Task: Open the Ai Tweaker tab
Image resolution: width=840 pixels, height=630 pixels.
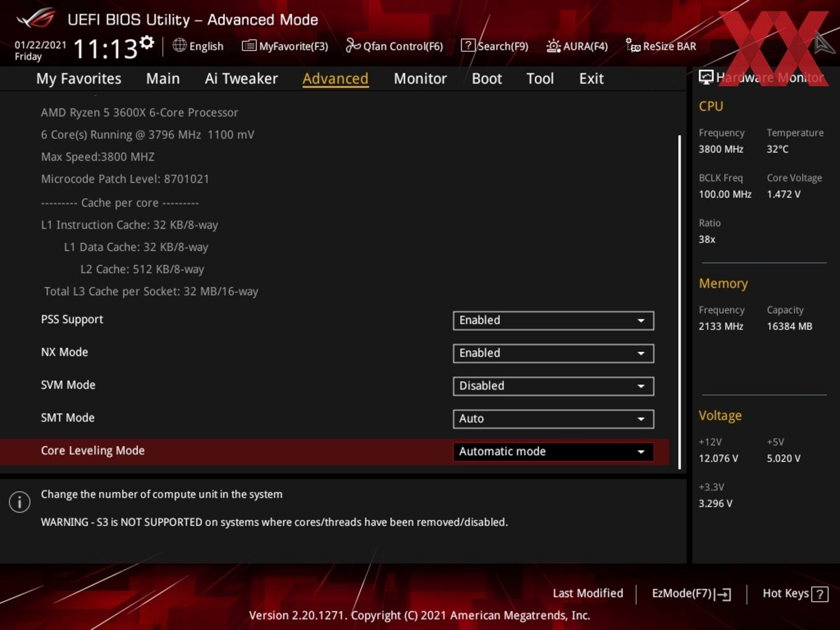Action: 241,79
